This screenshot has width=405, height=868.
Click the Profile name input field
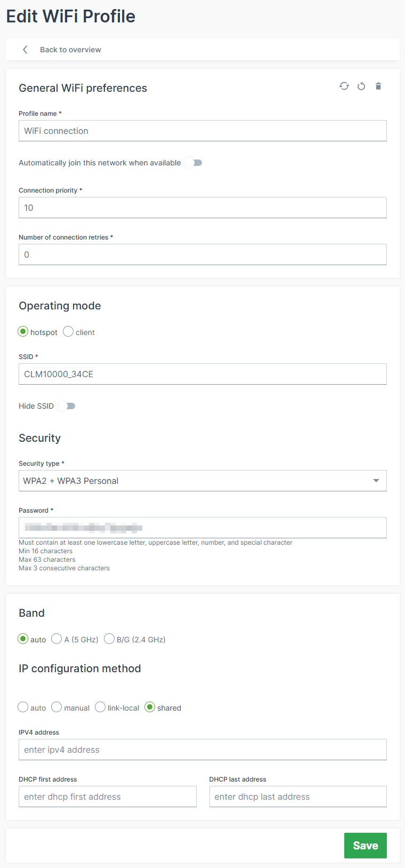tap(203, 131)
